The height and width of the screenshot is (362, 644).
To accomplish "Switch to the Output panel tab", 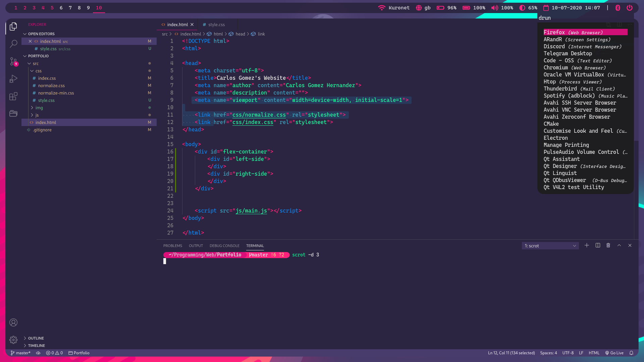I will (196, 246).
